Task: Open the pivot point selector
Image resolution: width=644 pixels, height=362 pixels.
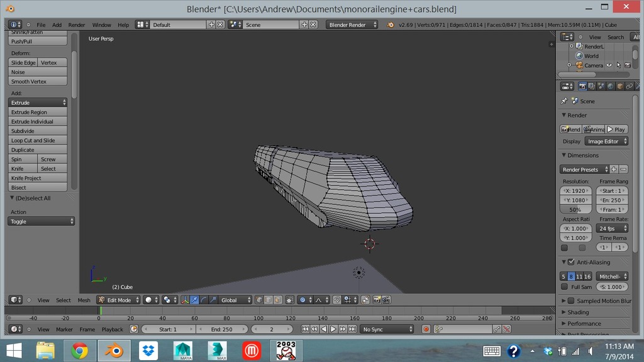Action: [x=169, y=300]
